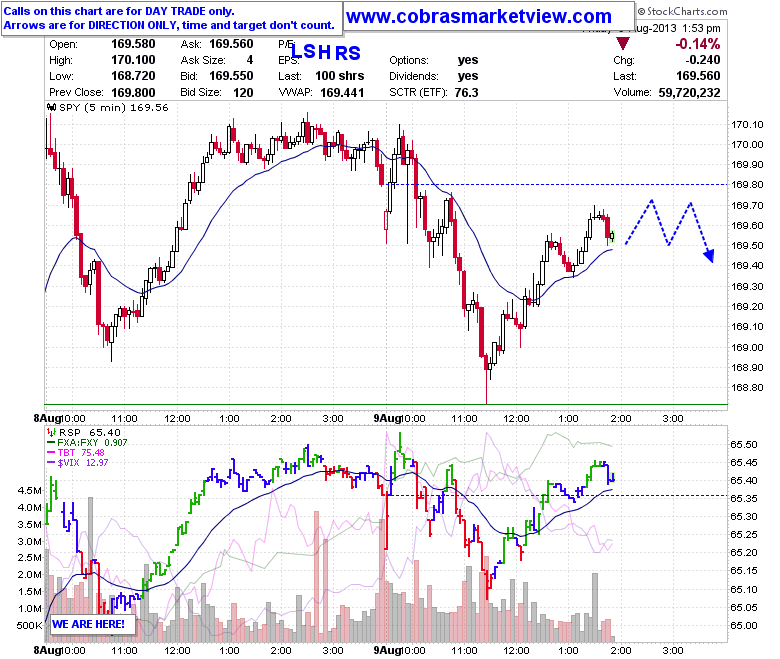This screenshot has width=780, height=659.
Task: Click the 168.80 price axis label
Action: pos(747,387)
